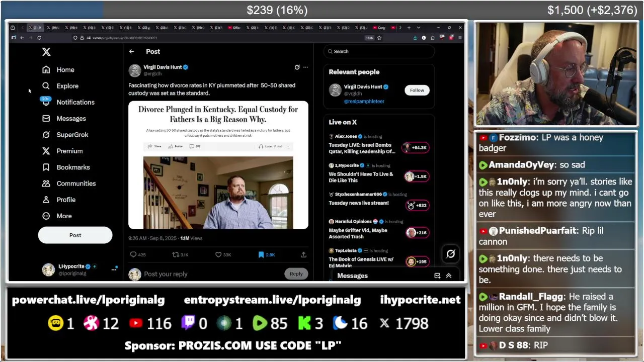644x362 pixels.
Task: Click browser back arrow
Action: point(22,38)
